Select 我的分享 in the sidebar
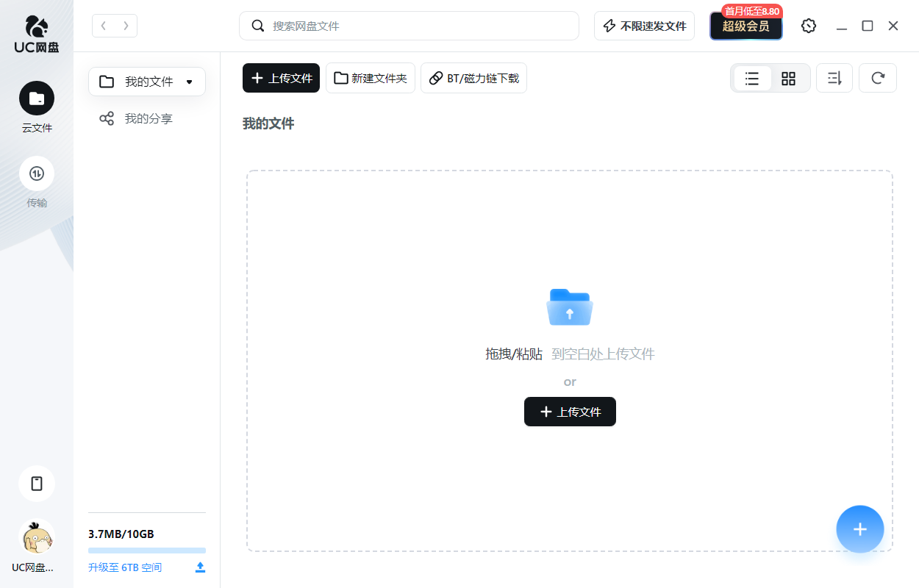919x588 pixels. [147, 118]
